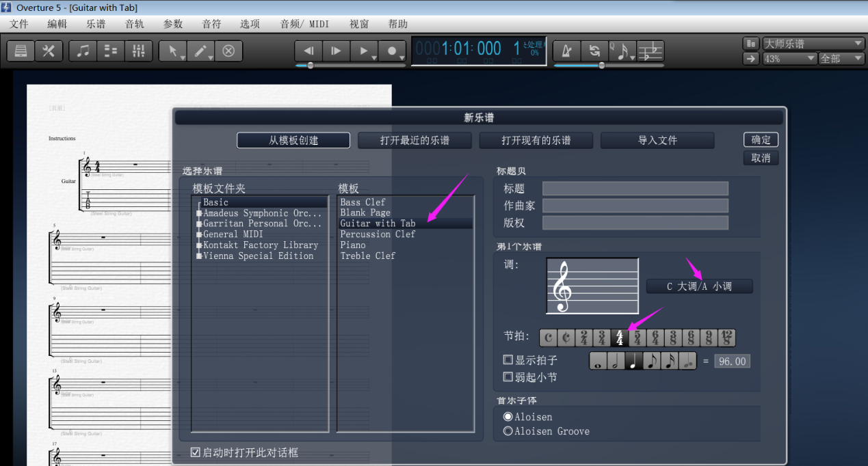Image resolution: width=868 pixels, height=466 pixels.
Task: Select the pencil edit tool
Action: (199, 51)
